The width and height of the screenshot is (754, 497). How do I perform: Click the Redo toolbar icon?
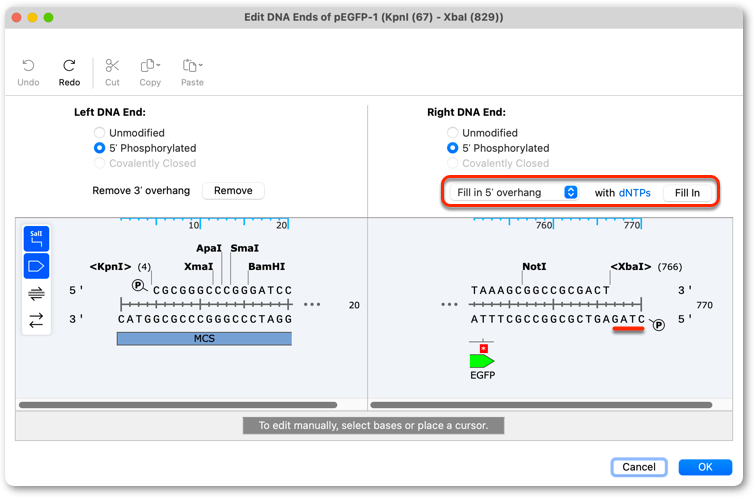click(69, 66)
